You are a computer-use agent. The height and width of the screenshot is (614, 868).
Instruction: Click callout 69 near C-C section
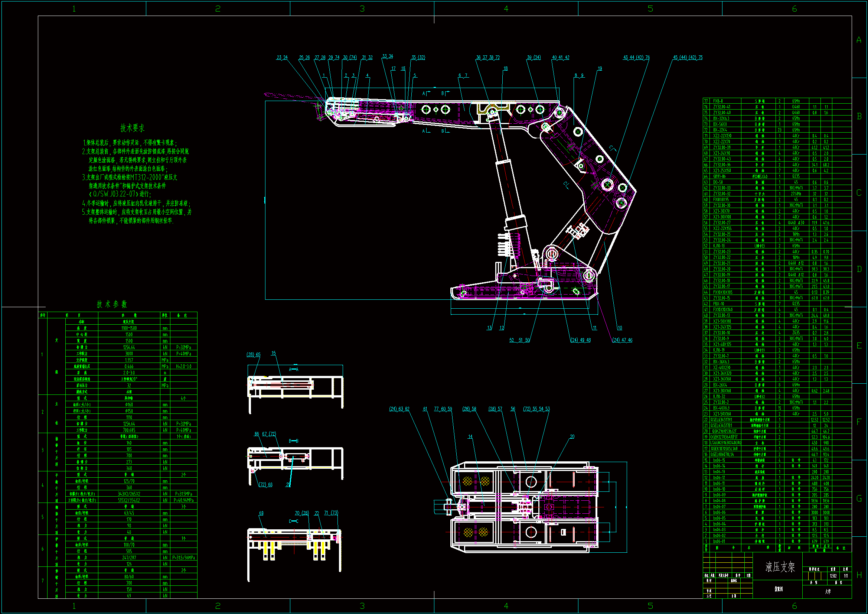coord(261,513)
